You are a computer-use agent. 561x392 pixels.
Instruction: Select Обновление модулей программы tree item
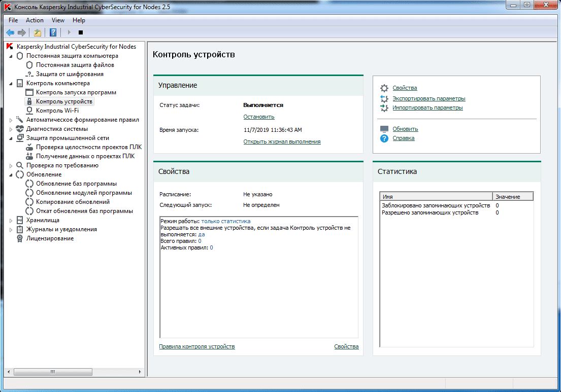84,193
